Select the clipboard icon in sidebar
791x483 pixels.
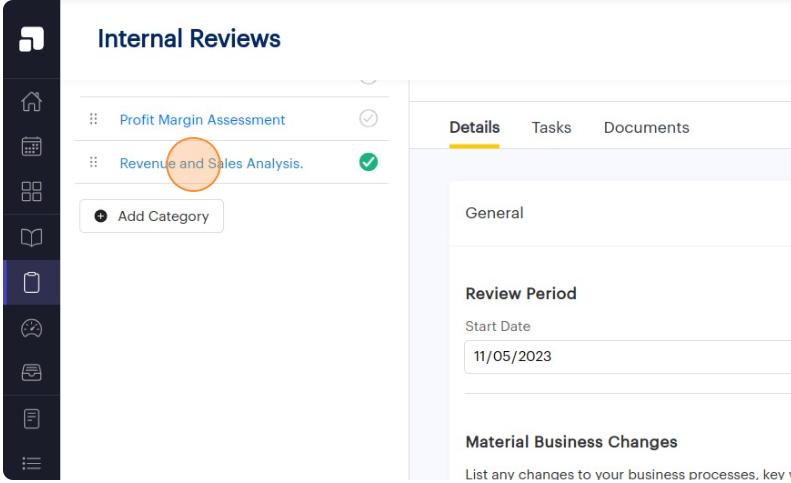[31, 282]
